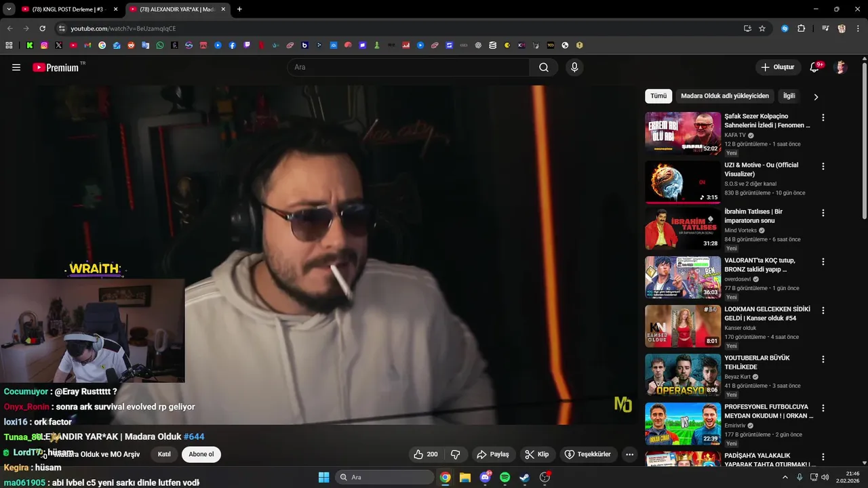Start voice search with the microphone icon
The width and height of the screenshot is (868, 488).
coord(574,67)
